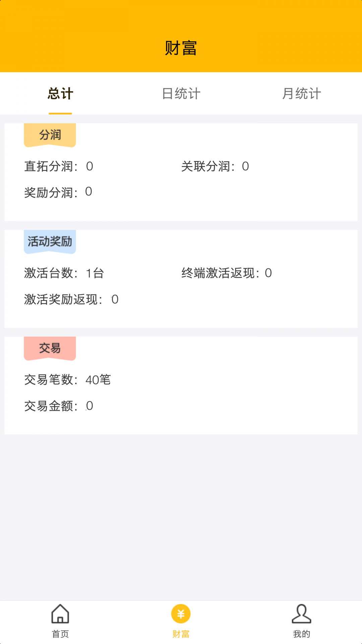The image size is (362, 644).
Task: Tap the 我的 label in bottom navigation
Action: pos(302,634)
